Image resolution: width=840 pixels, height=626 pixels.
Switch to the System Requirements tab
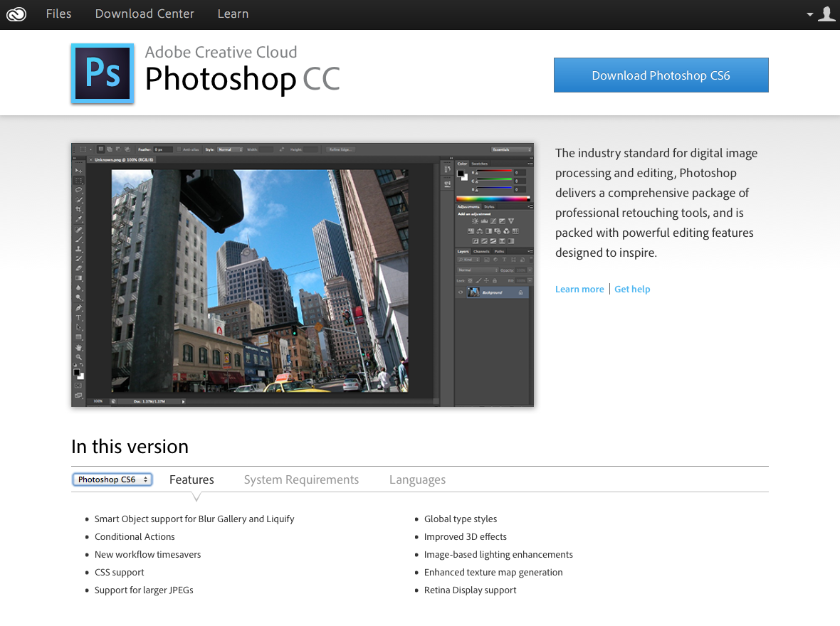pyautogui.click(x=302, y=479)
